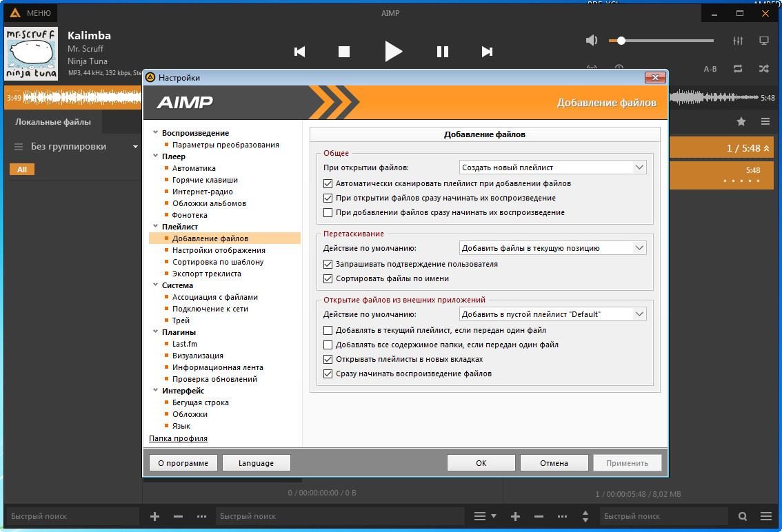Enable Добавлять в текущий плейлист checkbox
This screenshot has width=782, height=532.
328,330
